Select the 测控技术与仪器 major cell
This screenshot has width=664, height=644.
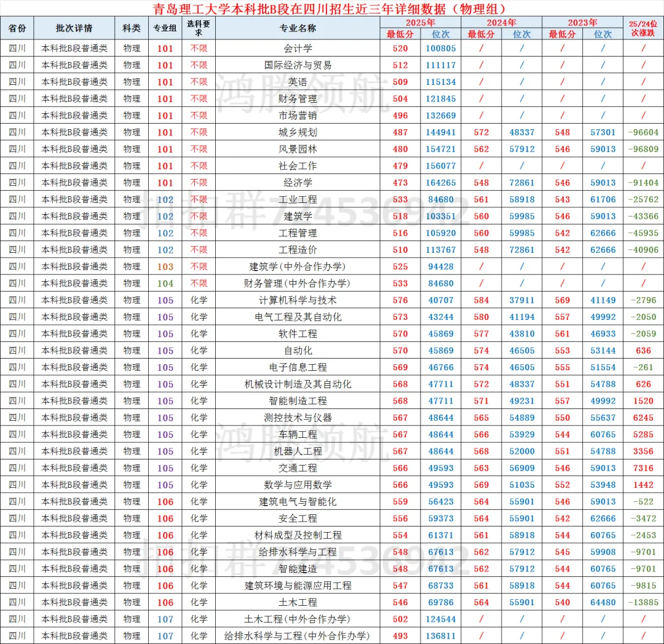298,417
